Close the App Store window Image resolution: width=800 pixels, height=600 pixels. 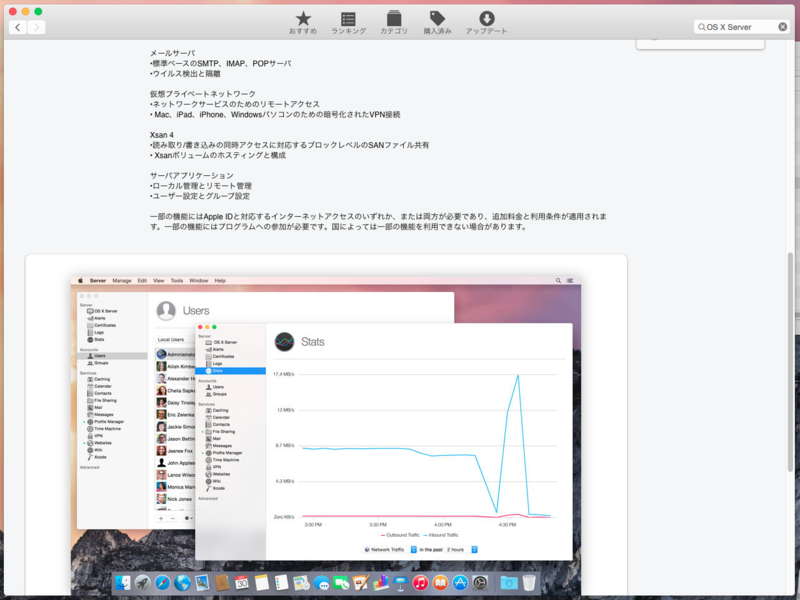[x=13, y=11]
